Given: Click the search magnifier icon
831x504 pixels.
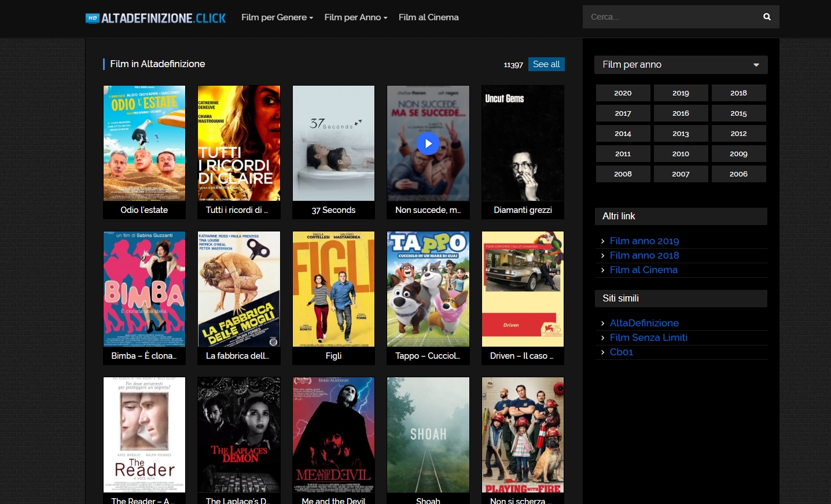Looking at the screenshot, I should click(x=767, y=17).
